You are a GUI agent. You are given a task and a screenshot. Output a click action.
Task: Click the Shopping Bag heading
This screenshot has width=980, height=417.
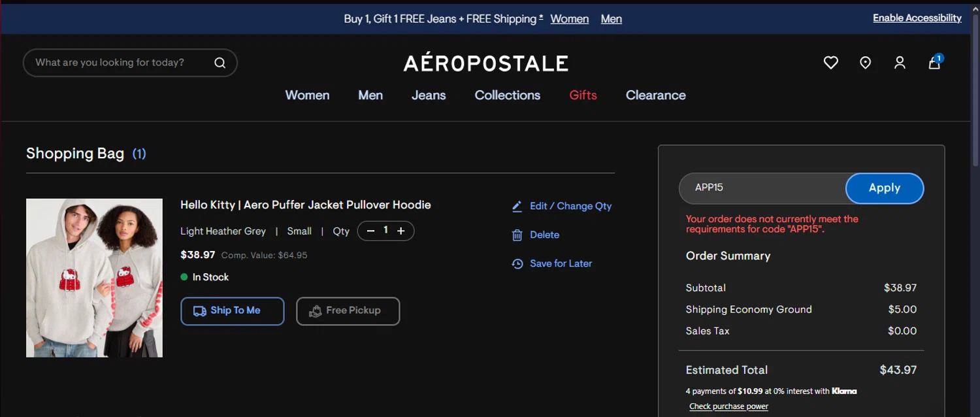(75, 154)
